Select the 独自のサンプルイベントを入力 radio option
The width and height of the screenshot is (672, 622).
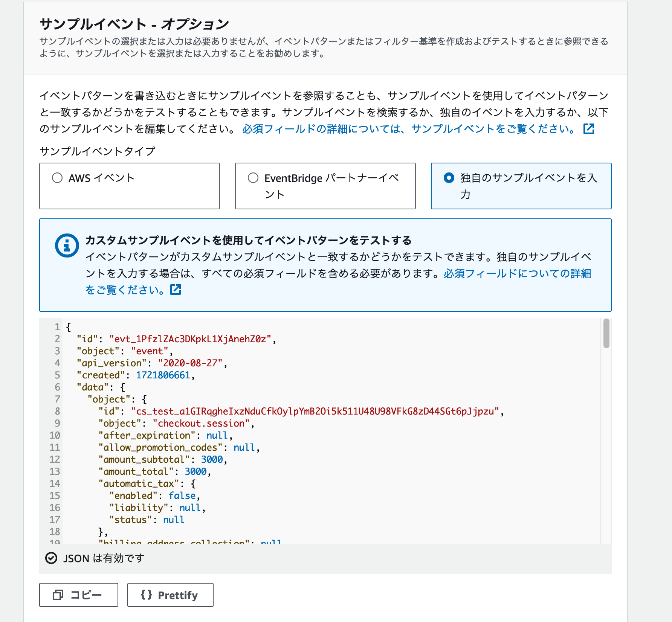449,178
